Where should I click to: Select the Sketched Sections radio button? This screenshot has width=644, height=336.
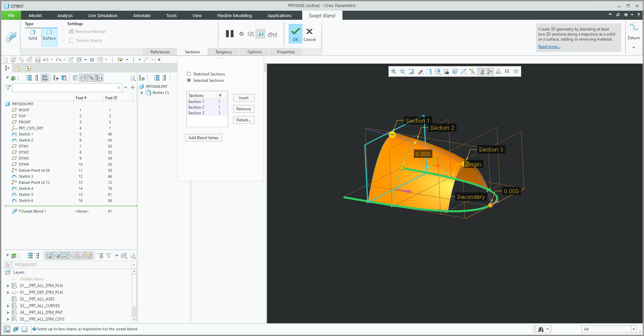(x=189, y=74)
